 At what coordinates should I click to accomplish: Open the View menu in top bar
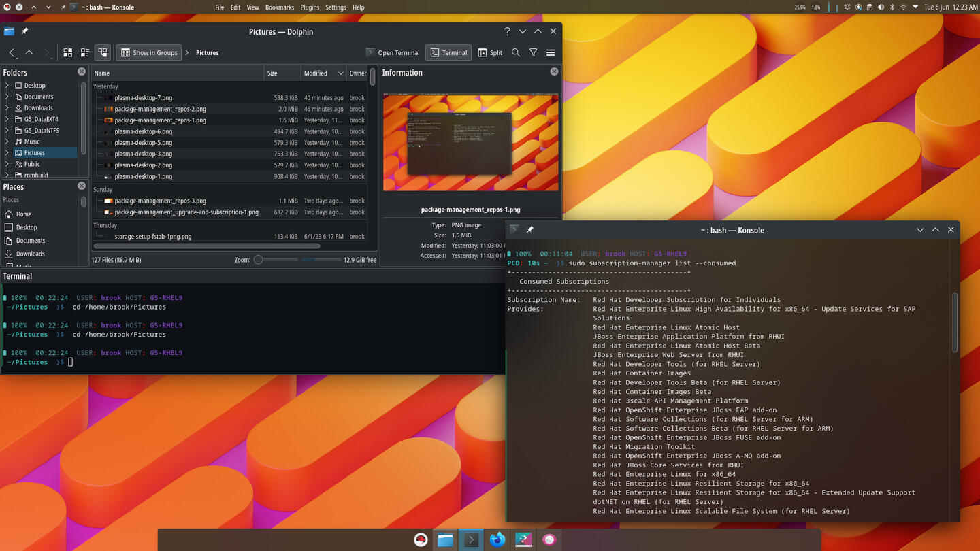point(252,7)
